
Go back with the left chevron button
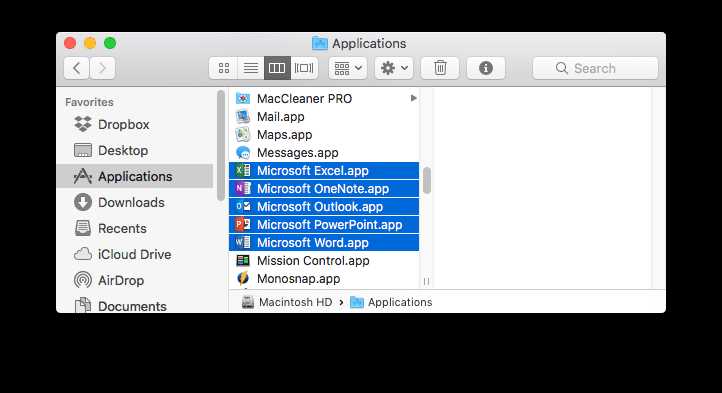(76, 68)
